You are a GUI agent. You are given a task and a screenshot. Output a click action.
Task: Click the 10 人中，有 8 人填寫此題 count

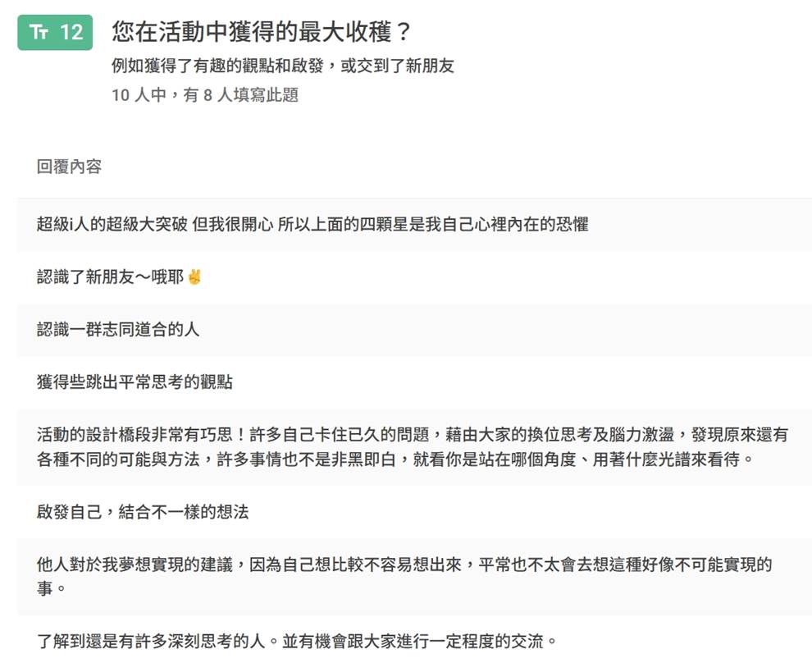pyautogui.click(x=204, y=95)
